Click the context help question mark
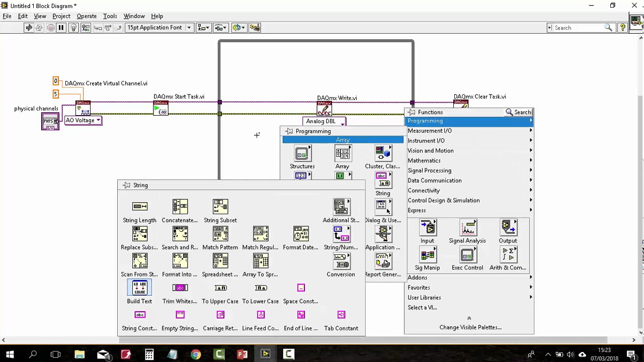Screen dimensions: 644x362 coord(623,28)
